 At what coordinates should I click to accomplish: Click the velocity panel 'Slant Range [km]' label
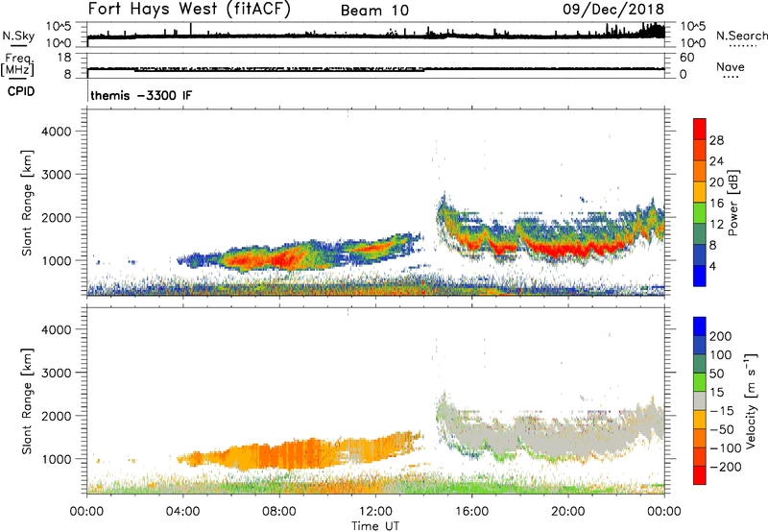pos(27,401)
